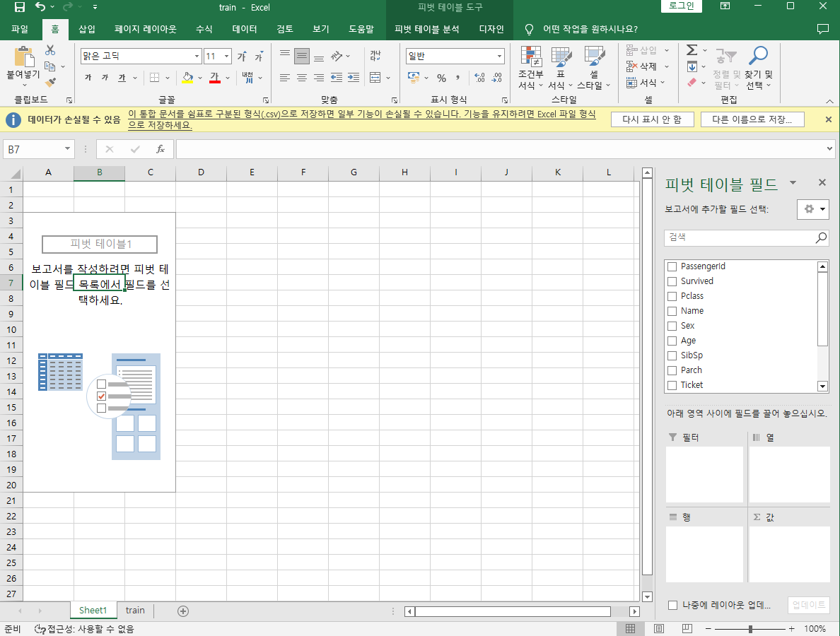840x636 pixels.
Task: Click the align text left icon
Action: 284,78
